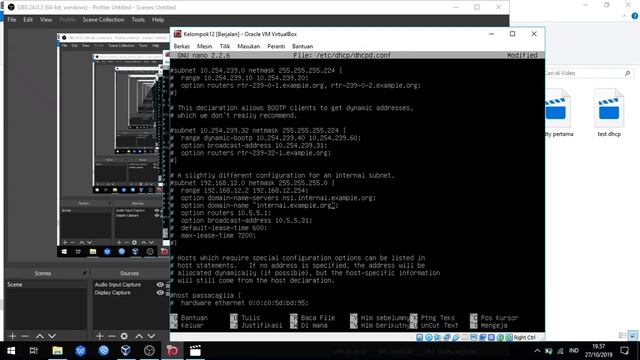Screen dimensions: 640x360
Task: Open the VirtualBox Berkas menu
Action: tap(182, 46)
